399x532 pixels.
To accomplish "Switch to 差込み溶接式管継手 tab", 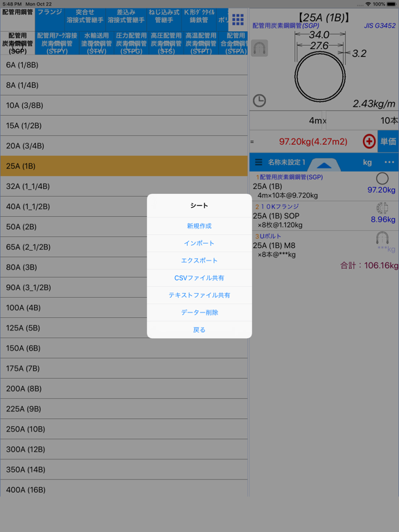I will pyautogui.click(x=126, y=19).
